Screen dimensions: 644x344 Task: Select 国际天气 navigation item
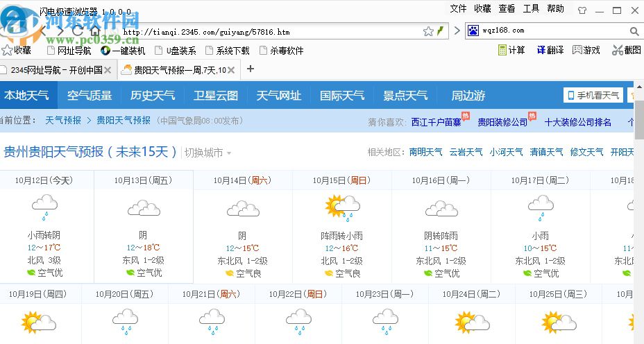point(342,95)
